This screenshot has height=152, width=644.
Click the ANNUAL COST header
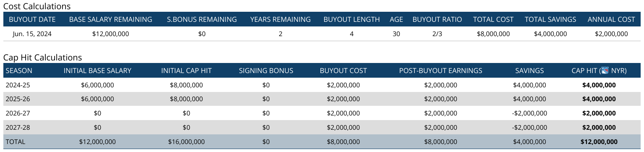pos(611,19)
